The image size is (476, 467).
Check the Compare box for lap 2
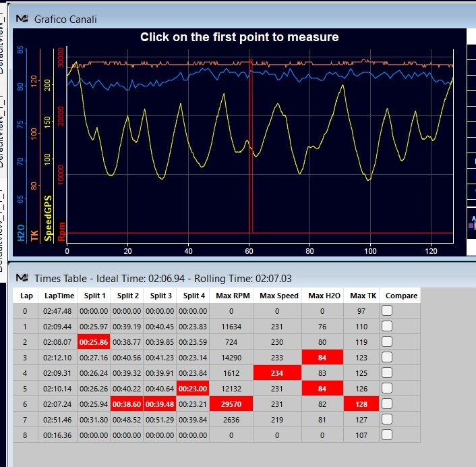coord(387,342)
